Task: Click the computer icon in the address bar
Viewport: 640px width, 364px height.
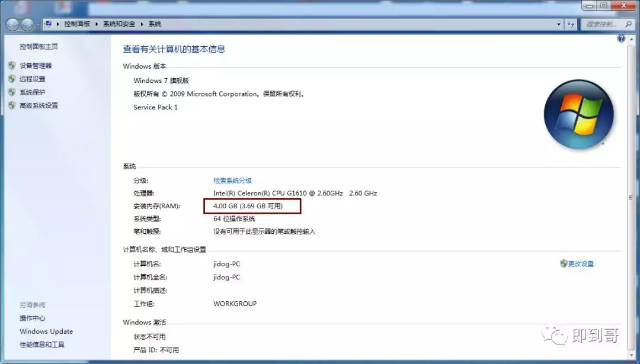Action: pyautogui.click(x=49, y=24)
